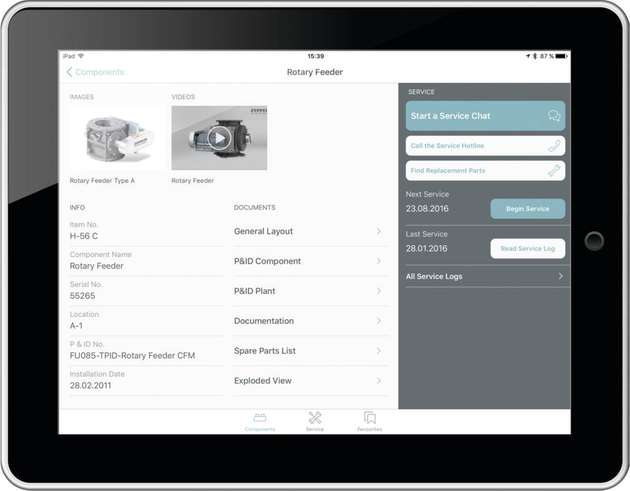Click the Bluetooth status icon
This screenshot has height=491, width=630.
(x=535, y=56)
